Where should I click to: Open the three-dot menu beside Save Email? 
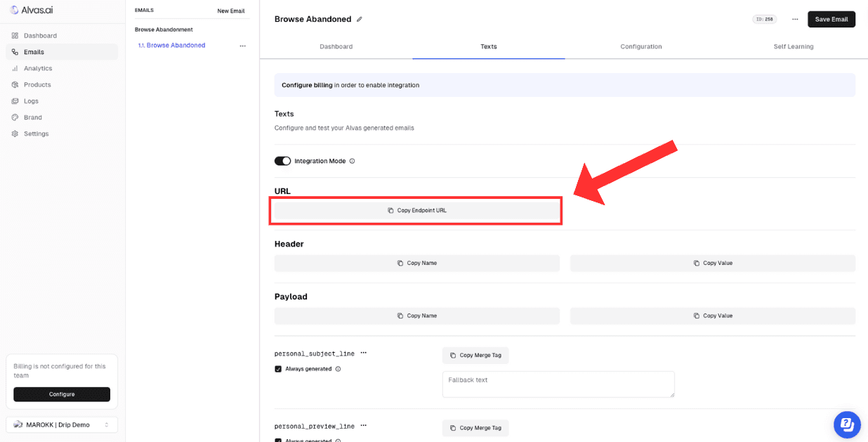(x=795, y=19)
